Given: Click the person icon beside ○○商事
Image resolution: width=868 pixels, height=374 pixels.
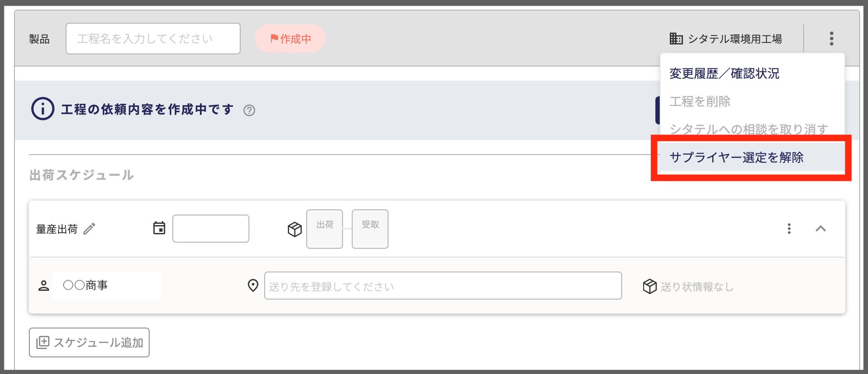Looking at the screenshot, I should (x=44, y=286).
